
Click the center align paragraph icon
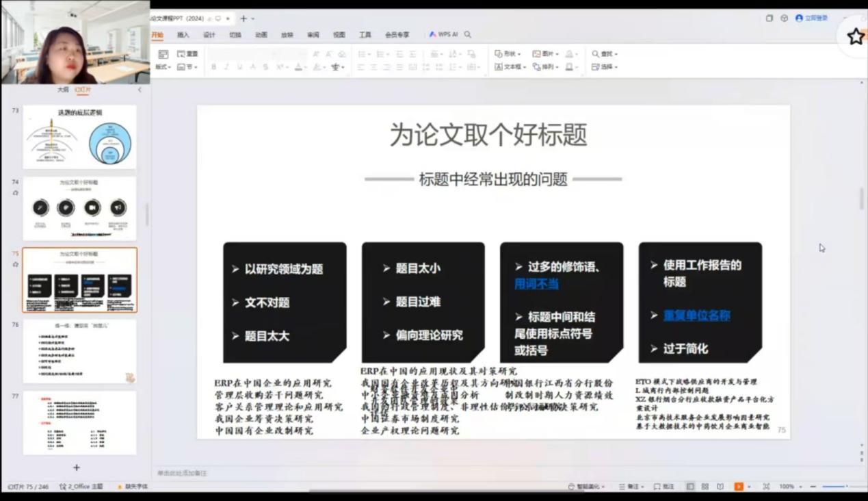pyautogui.click(x=375, y=67)
